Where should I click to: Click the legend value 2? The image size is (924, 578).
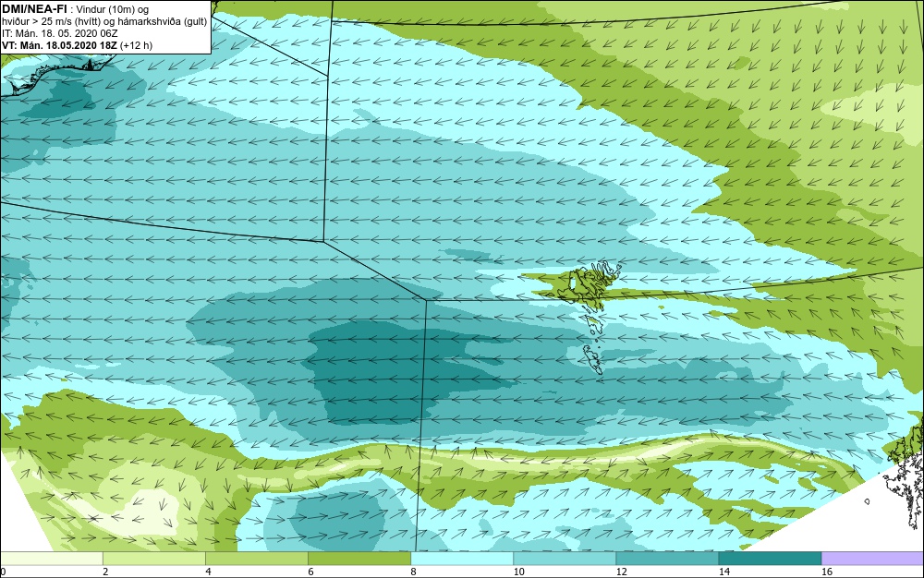pyautogui.click(x=105, y=572)
